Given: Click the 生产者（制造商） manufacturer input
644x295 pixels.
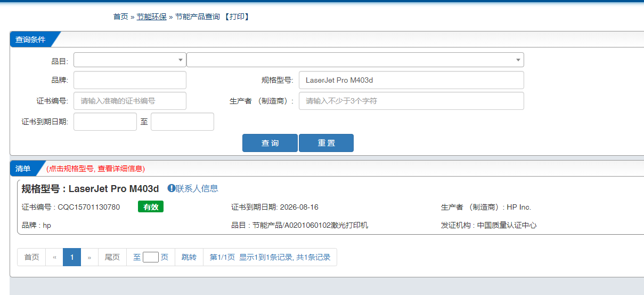Looking at the screenshot, I should pos(411,101).
